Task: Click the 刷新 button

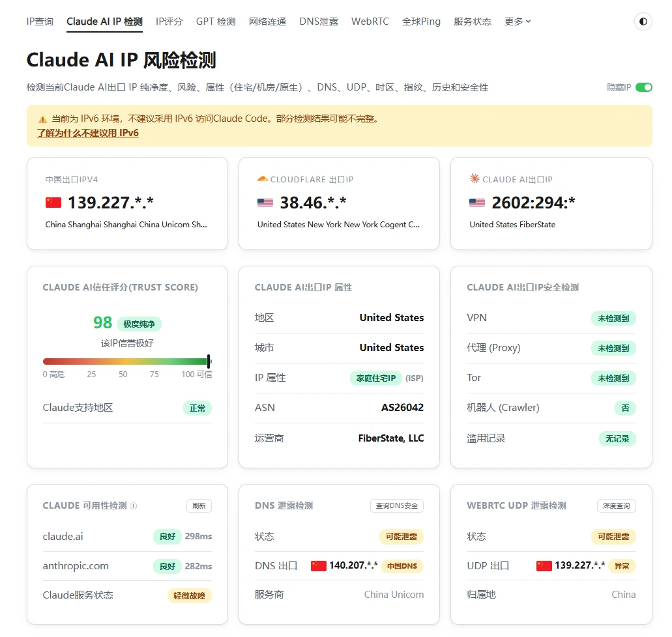Action: pos(199,506)
